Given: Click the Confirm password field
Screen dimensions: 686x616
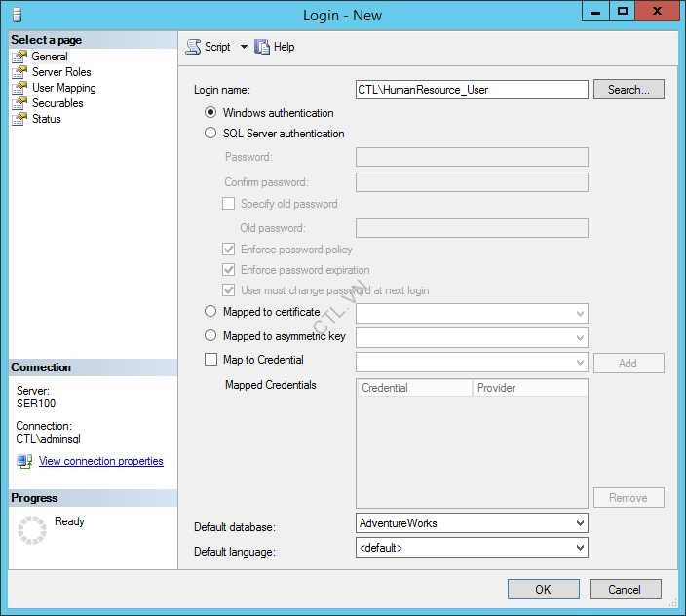Looking at the screenshot, I should tap(472, 182).
